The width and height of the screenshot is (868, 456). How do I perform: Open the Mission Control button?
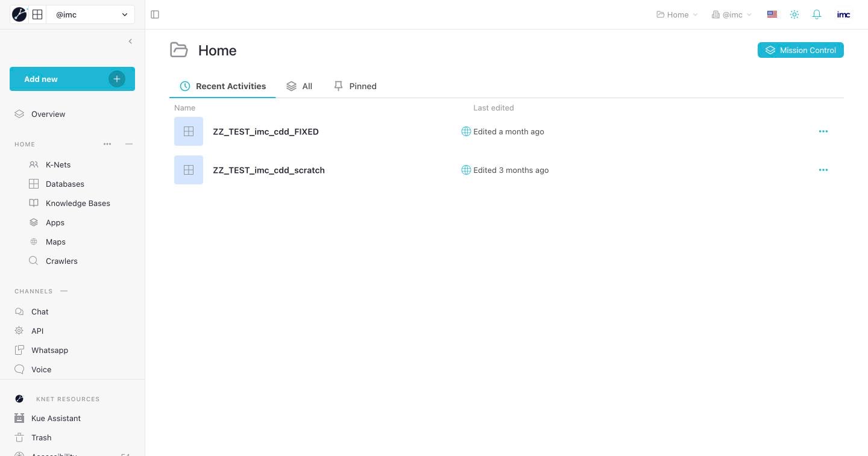[800, 50]
